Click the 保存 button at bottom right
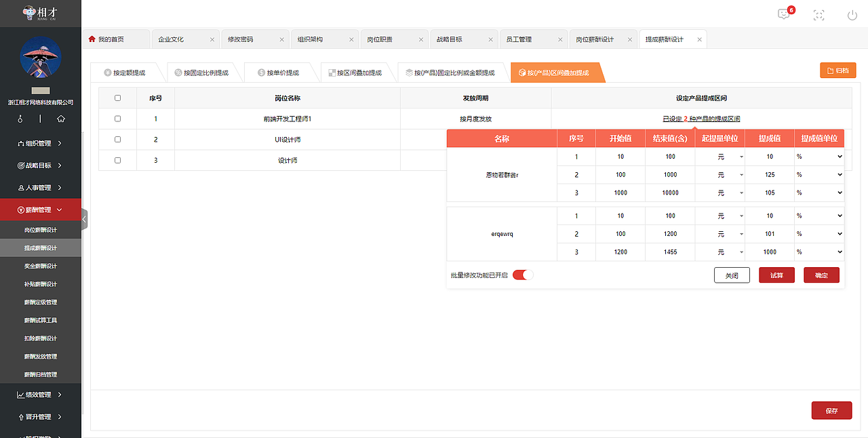The width and height of the screenshot is (868, 438). (x=832, y=410)
